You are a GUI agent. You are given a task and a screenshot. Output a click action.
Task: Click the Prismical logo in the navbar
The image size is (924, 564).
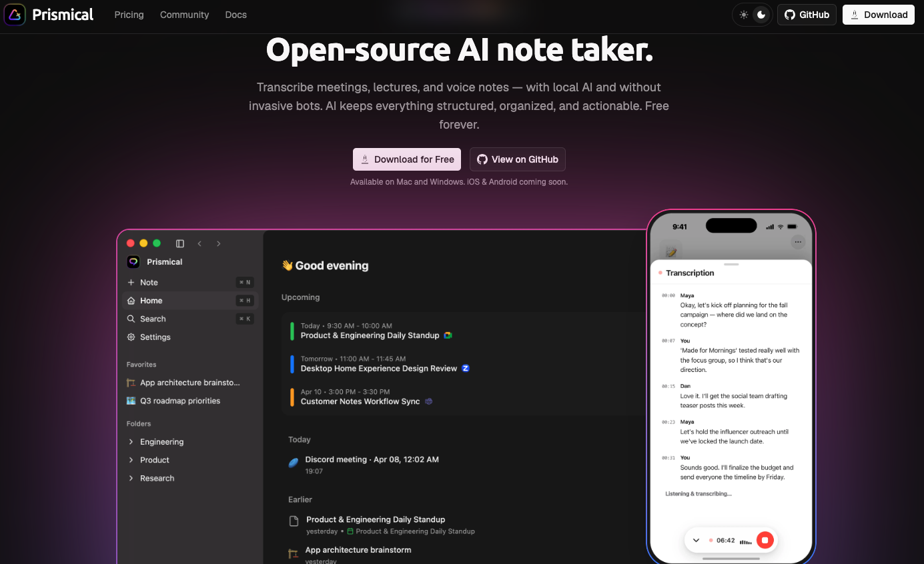[48, 15]
